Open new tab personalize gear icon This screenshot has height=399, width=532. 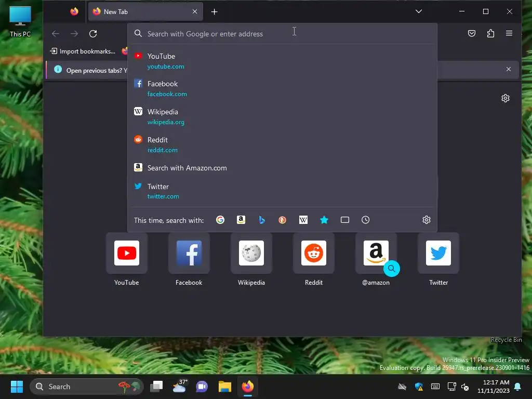pyautogui.click(x=505, y=98)
